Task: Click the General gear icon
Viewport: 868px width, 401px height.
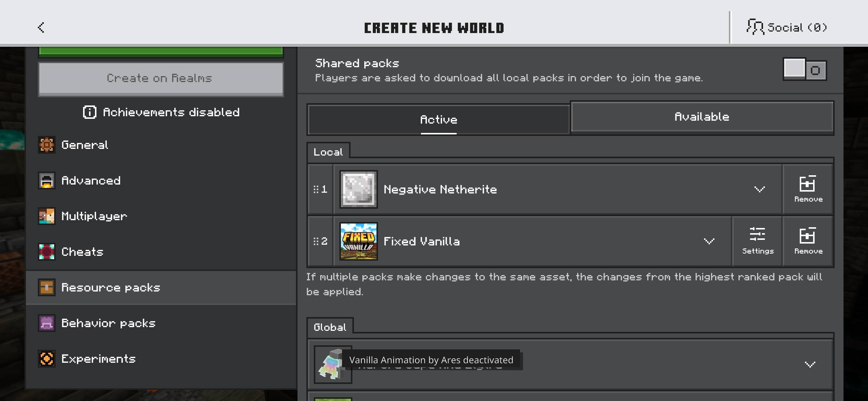Action: point(47,145)
